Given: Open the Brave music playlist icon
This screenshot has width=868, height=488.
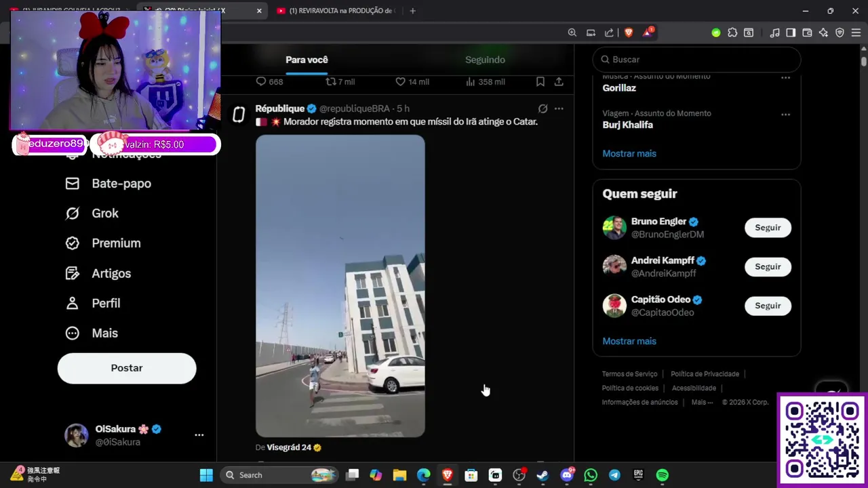Looking at the screenshot, I should (775, 33).
